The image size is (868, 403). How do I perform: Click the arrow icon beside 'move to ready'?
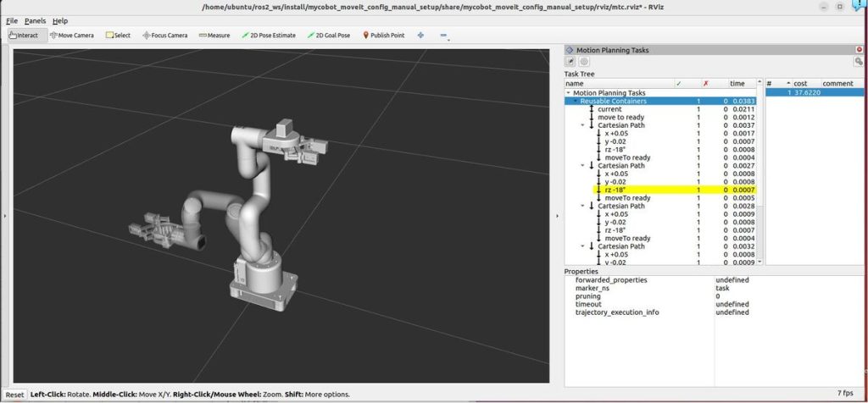pyautogui.click(x=591, y=117)
